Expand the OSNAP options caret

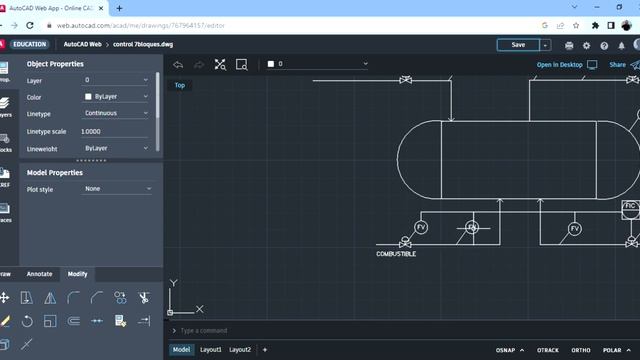click(x=522, y=350)
